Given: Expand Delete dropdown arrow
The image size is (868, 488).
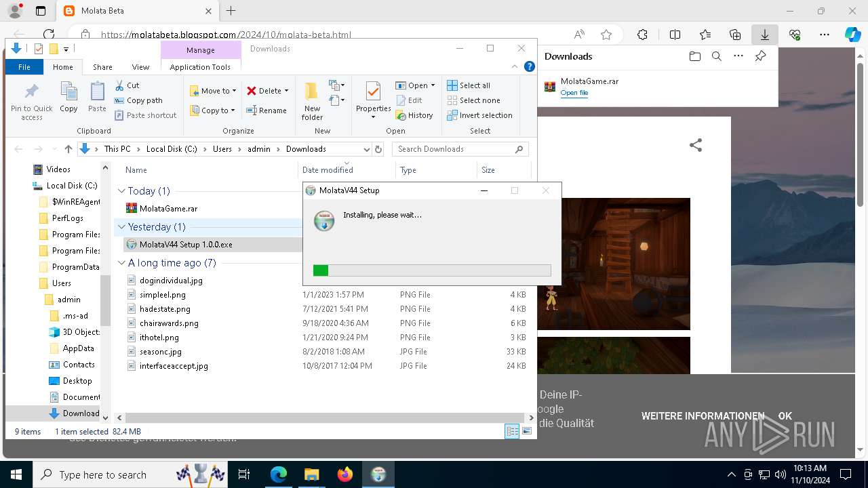Looking at the screenshot, I should [286, 91].
